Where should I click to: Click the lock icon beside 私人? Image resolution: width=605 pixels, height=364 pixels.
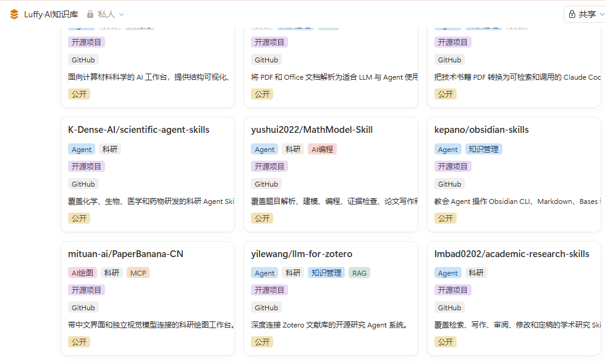[x=90, y=14]
